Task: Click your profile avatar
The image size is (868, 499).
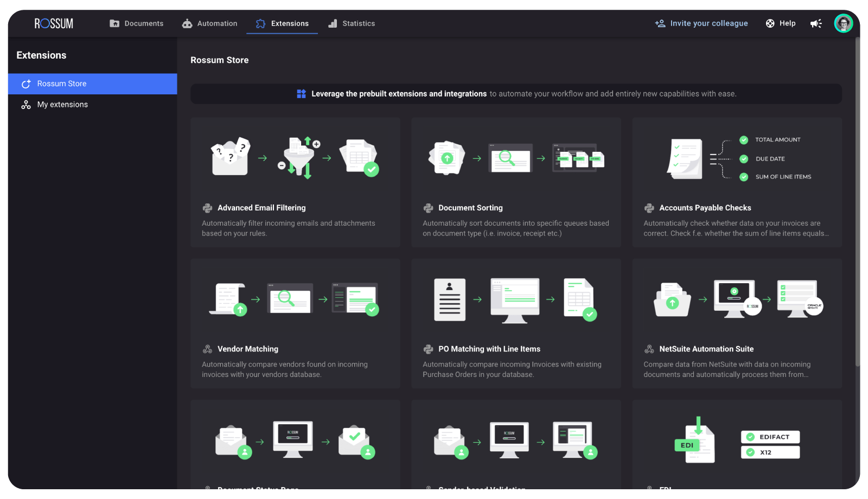Action: [843, 23]
